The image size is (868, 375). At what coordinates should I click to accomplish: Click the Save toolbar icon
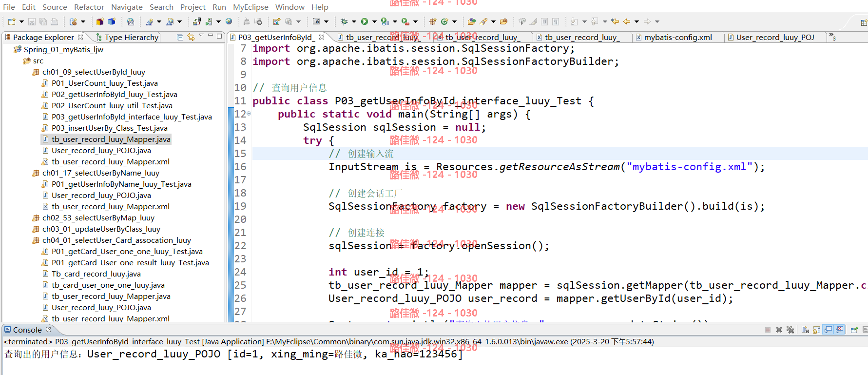[x=32, y=21]
